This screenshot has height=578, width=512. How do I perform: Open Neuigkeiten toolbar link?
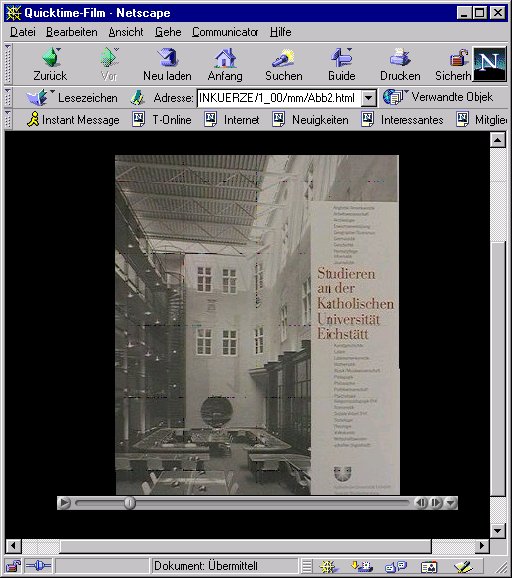[310, 119]
